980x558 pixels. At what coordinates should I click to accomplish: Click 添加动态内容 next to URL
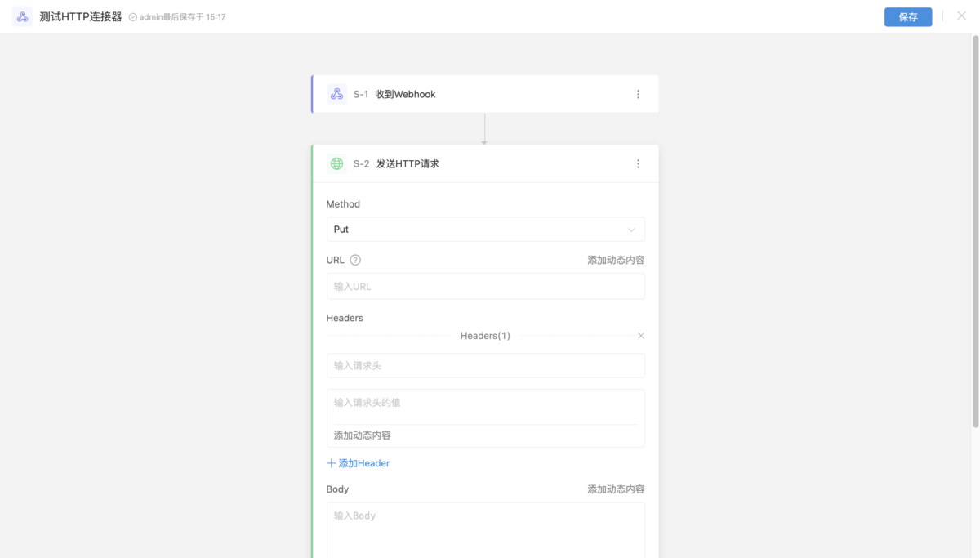point(614,260)
